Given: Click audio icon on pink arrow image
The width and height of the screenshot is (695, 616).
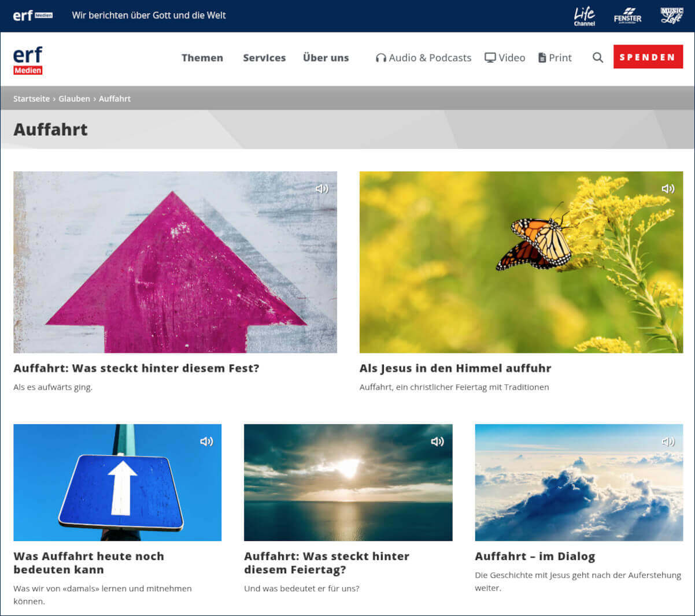Looking at the screenshot, I should click(x=322, y=188).
